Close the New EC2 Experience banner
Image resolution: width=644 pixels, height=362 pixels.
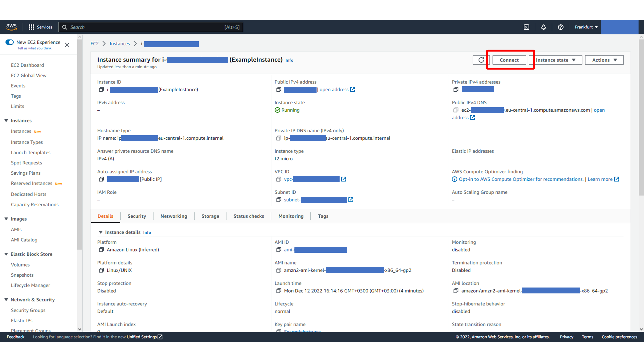(x=67, y=45)
